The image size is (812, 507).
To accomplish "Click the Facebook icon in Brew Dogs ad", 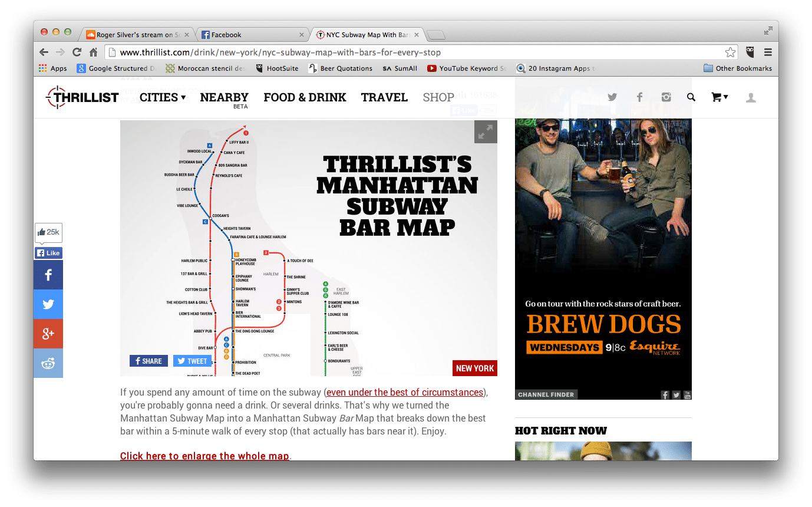I will tap(665, 395).
